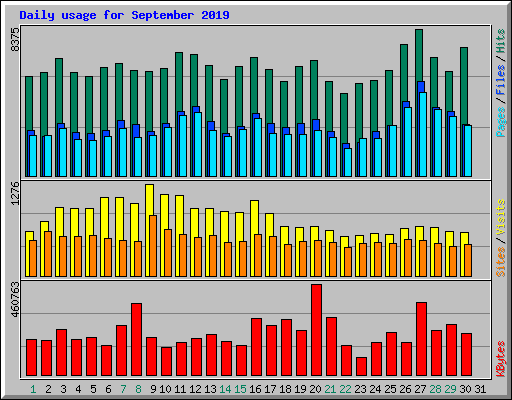Select the red KBytes bar for day 27

point(421,339)
